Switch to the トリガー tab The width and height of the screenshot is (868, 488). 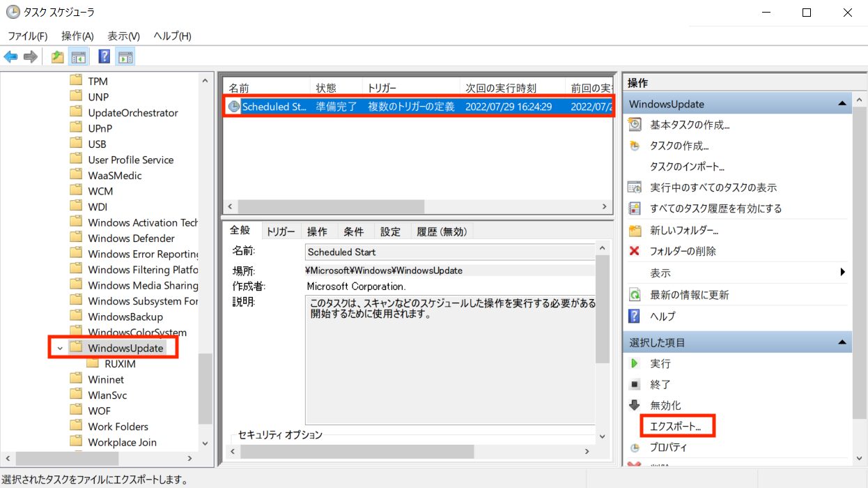click(x=280, y=231)
